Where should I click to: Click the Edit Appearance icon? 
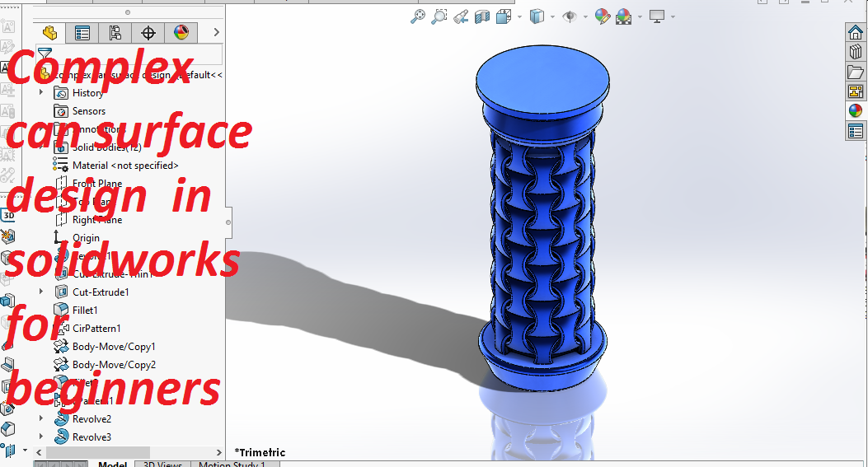(x=603, y=16)
